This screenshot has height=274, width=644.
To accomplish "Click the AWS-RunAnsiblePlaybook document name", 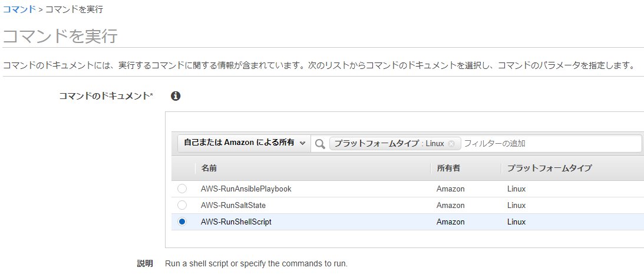I will tap(246, 189).
